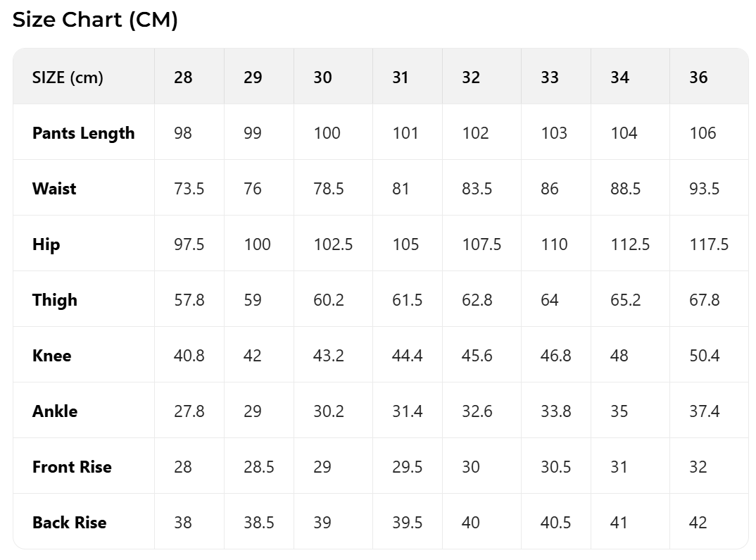Click the "Thigh" row label
Image resolution: width=756 pixels, height=560 pixels.
point(55,300)
